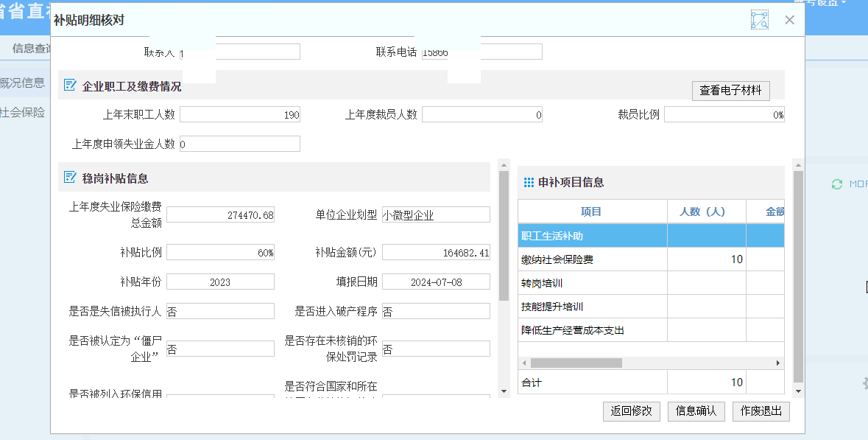This screenshot has height=440, width=868.
Task: Click the edit icon beside 企业职工及缴费情况
Action: coord(70,85)
